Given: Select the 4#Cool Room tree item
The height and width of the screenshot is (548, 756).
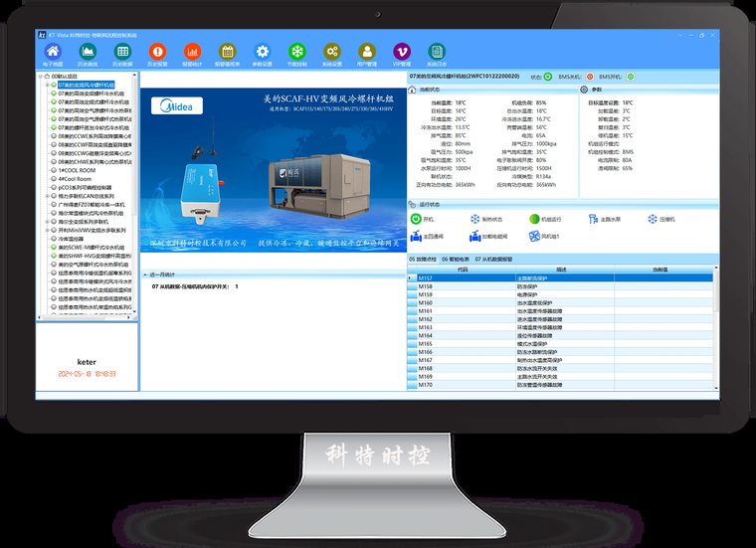Looking at the screenshot, I should coord(75,179).
